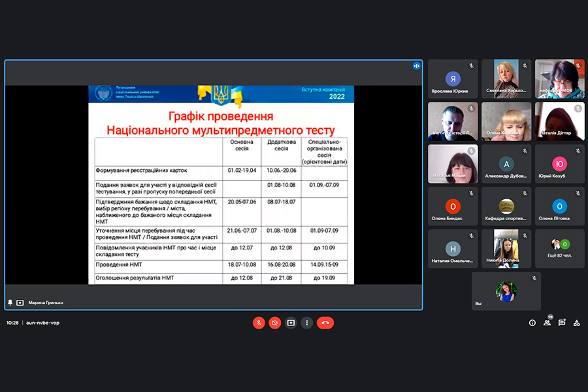Viewport: 588px width, 392px height.
Task: Click the muted mic icon on Светлана Харько tile
Action: [x=525, y=66]
